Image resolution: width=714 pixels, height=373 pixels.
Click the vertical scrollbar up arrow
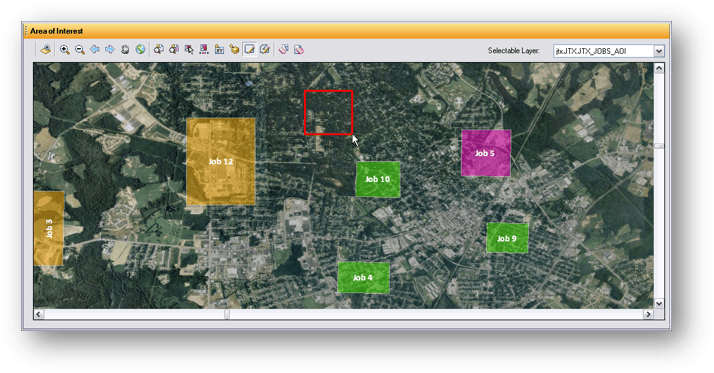tap(659, 68)
